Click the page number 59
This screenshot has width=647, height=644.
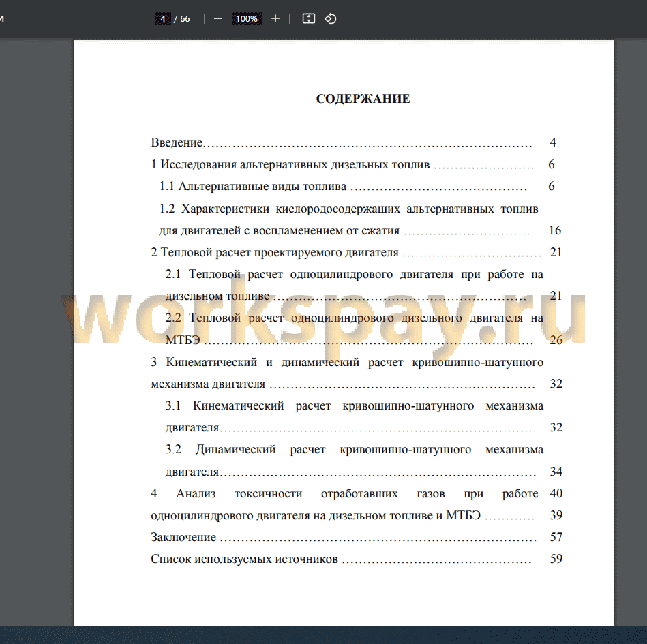click(x=556, y=559)
